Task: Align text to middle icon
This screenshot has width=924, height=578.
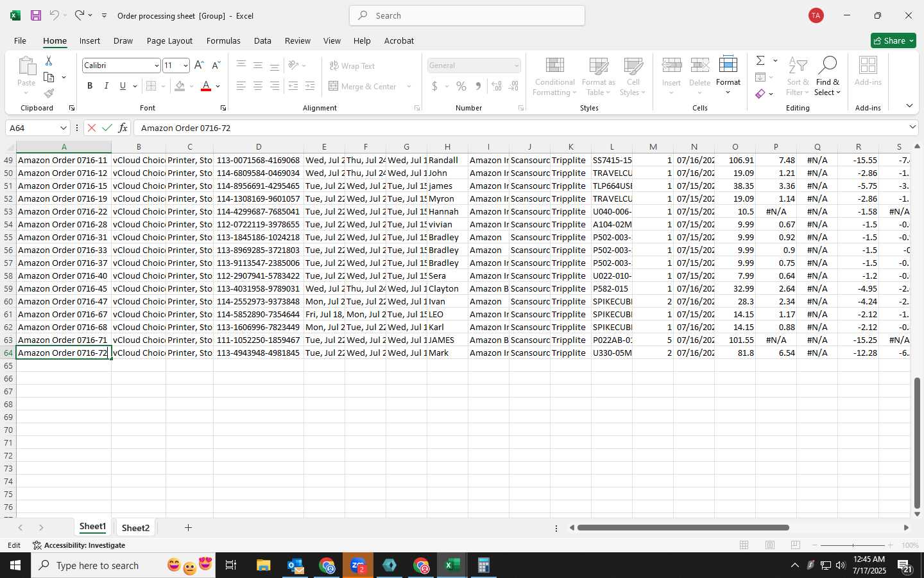Action: coord(258,65)
